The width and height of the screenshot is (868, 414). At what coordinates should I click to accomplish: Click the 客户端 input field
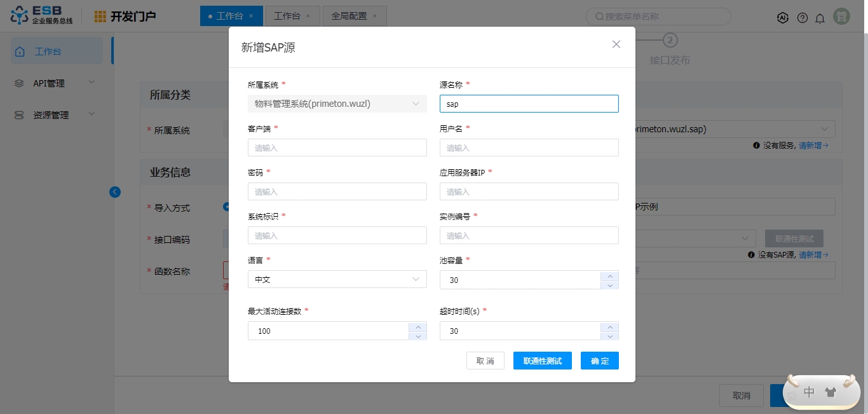pyautogui.click(x=337, y=148)
